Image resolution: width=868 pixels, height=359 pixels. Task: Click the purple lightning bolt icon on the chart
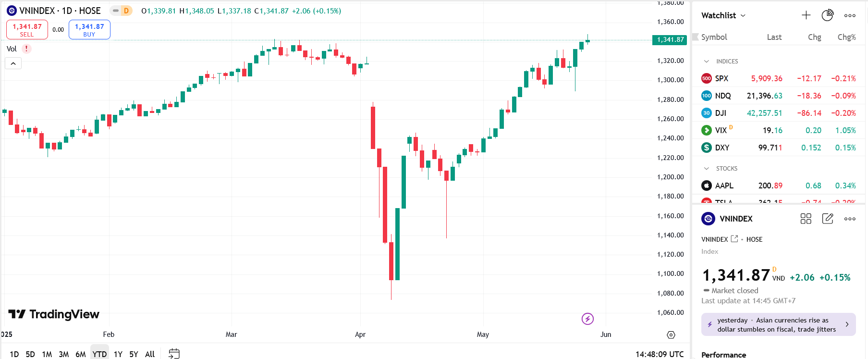point(587,319)
